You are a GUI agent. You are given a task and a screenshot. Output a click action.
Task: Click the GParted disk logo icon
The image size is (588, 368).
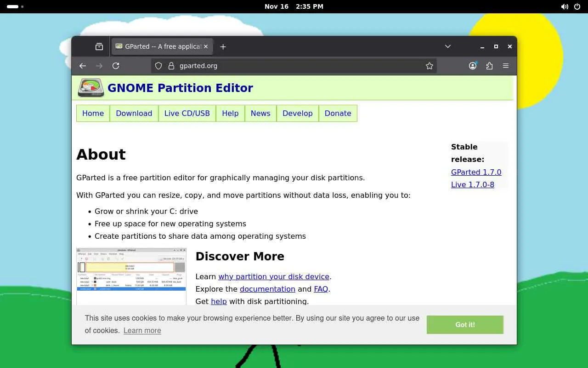click(x=91, y=87)
